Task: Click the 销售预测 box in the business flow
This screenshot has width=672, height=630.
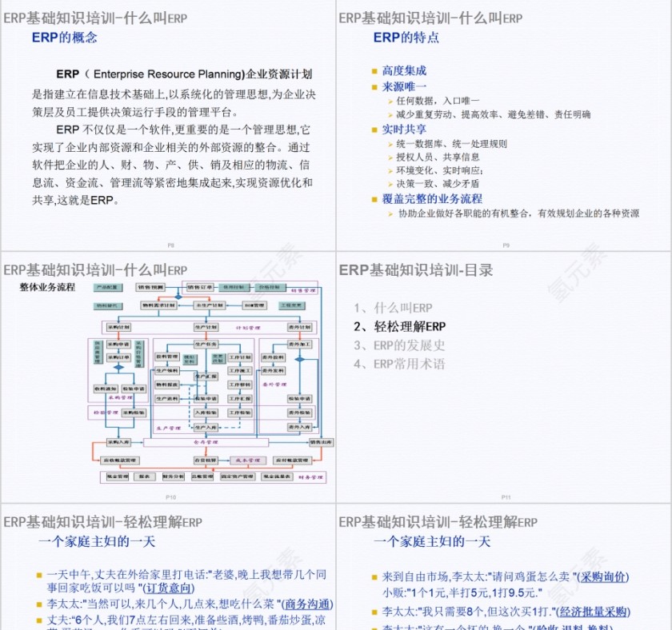Action: pos(149,287)
